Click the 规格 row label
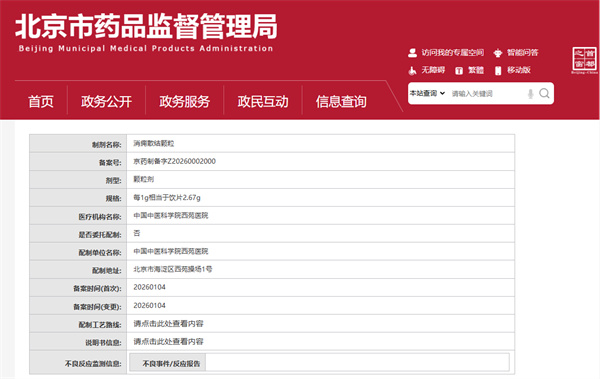The height and width of the screenshot is (379, 600). [114, 198]
